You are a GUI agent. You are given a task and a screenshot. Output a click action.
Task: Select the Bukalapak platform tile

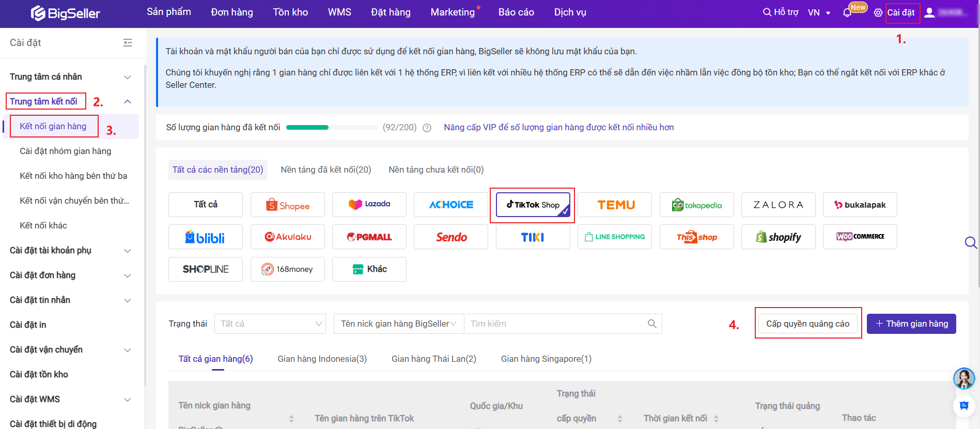coord(860,205)
